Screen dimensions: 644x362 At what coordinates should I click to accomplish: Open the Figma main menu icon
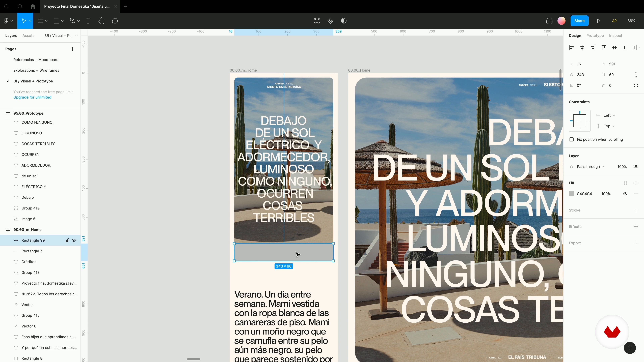pos(7,21)
